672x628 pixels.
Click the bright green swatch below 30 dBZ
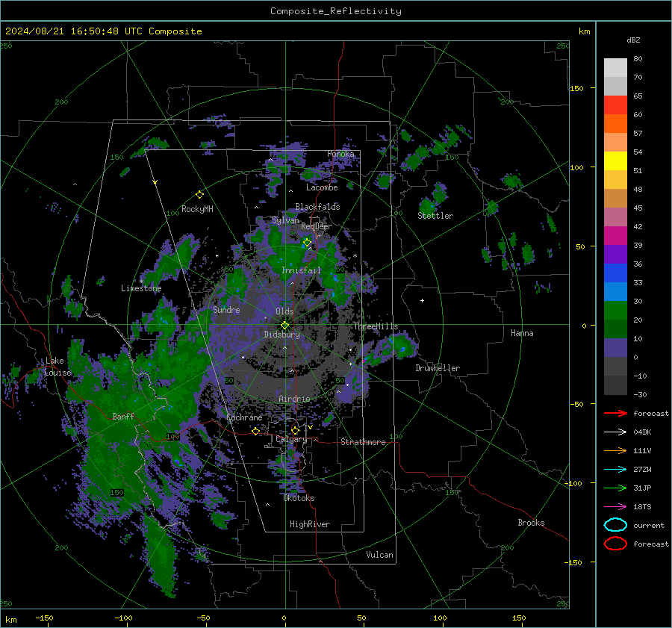[615, 311]
